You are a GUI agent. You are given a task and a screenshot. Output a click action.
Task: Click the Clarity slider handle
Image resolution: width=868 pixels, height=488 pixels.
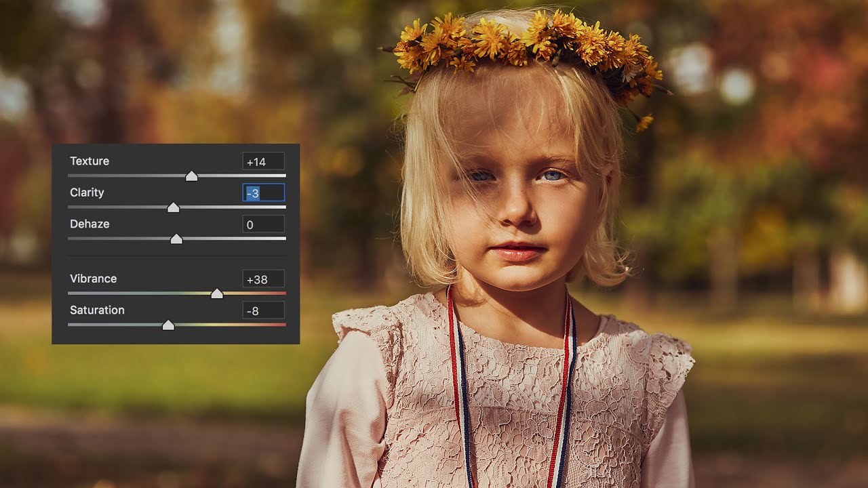173,207
